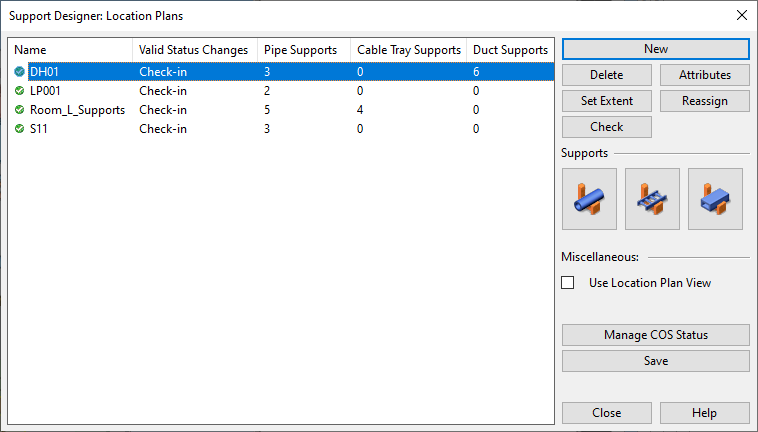
Task: Sort by Valid Status Changes column
Action: (195, 50)
